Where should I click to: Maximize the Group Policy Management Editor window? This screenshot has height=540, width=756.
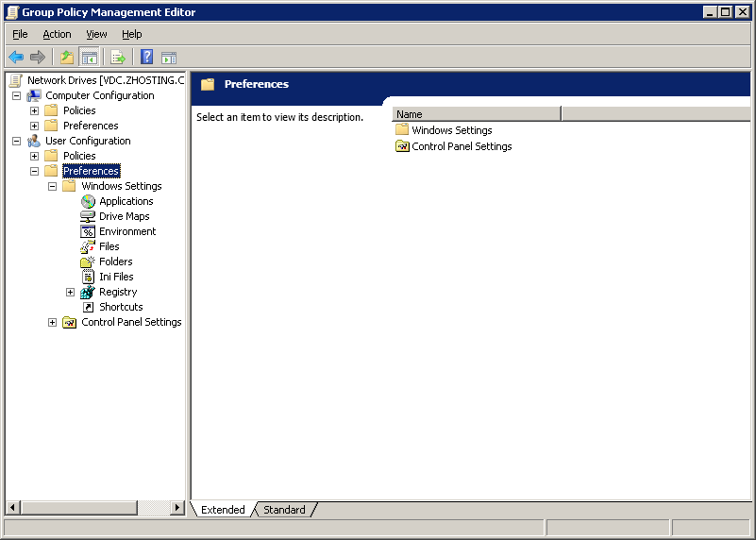(x=725, y=12)
